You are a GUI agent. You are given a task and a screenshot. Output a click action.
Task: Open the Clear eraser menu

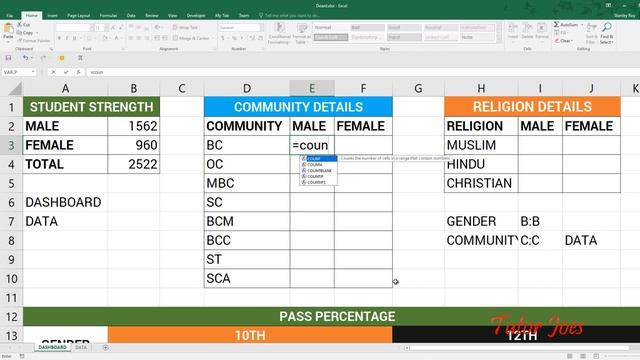click(x=564, y=40)
